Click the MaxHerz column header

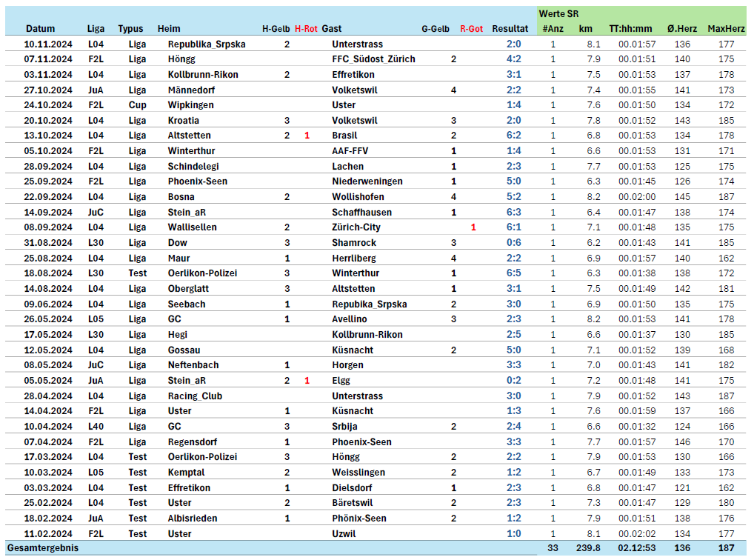tap(726, 29)
